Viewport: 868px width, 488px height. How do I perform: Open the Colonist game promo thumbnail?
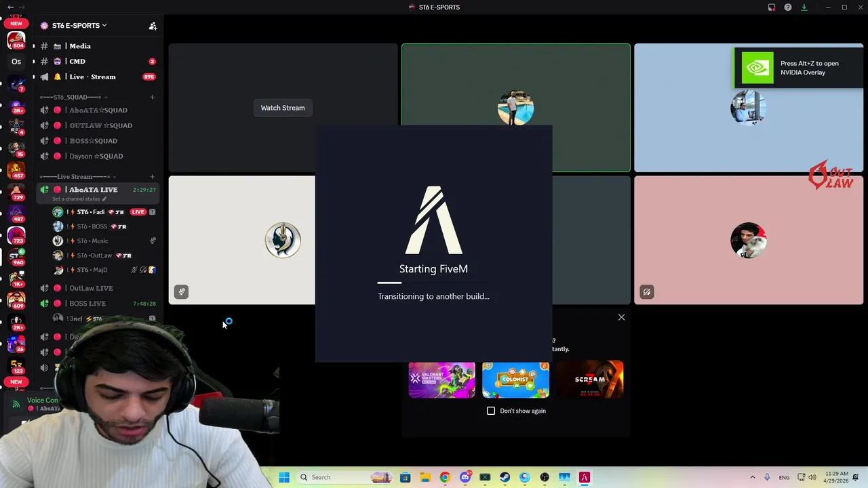pyautogui.click(x=515, y=380)
